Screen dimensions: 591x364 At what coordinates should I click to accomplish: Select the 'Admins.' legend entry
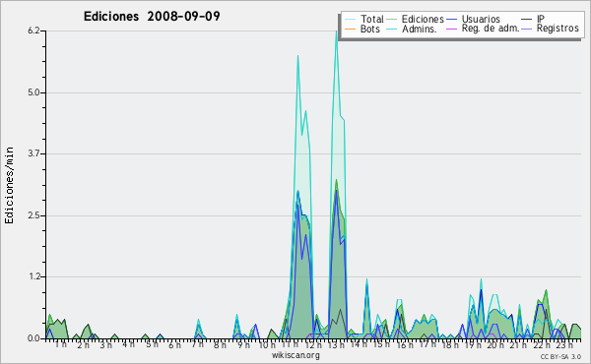click(420, 29)
